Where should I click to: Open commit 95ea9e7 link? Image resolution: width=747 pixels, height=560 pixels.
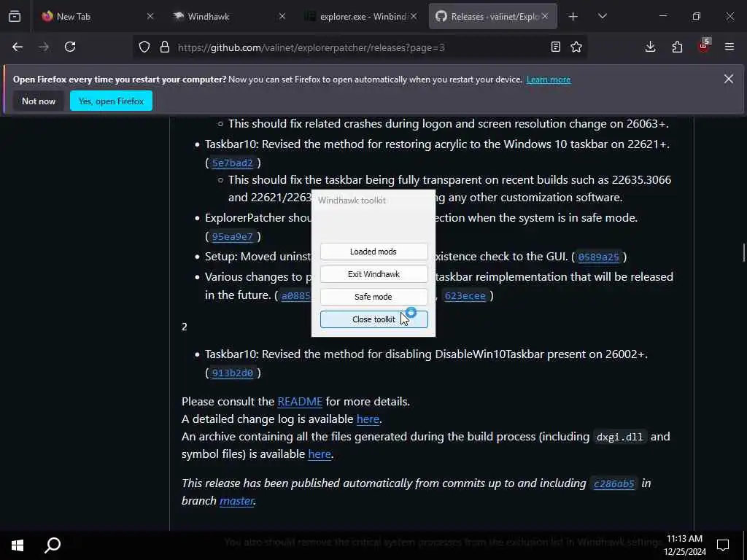(x=233, y=237)
